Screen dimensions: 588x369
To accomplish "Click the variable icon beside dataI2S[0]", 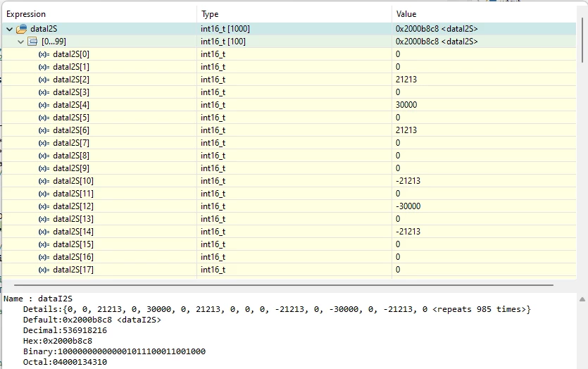I will coord(44,54).
